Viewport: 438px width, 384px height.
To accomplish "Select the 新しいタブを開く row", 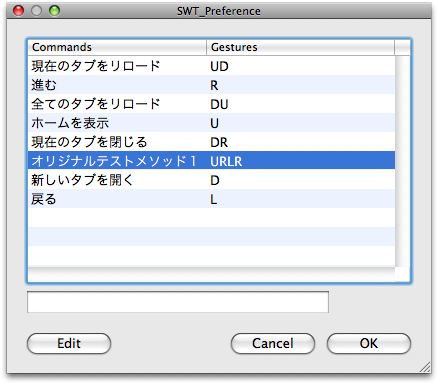I will tap(212, 180).
